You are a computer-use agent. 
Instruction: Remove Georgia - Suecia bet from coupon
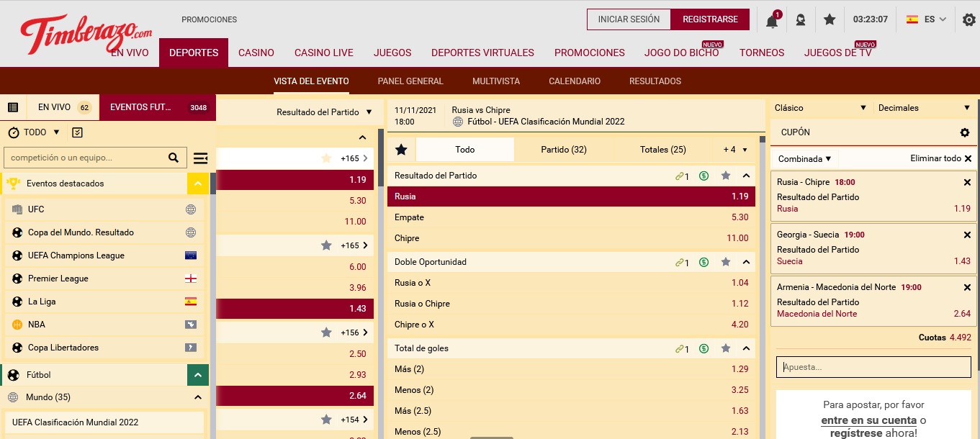click(967, 235)
